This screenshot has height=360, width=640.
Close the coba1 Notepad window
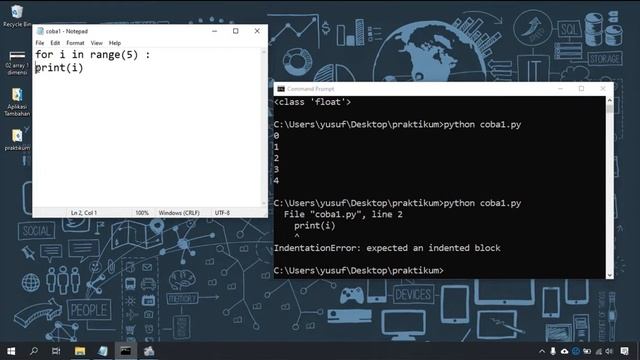(x=257, y=31)
